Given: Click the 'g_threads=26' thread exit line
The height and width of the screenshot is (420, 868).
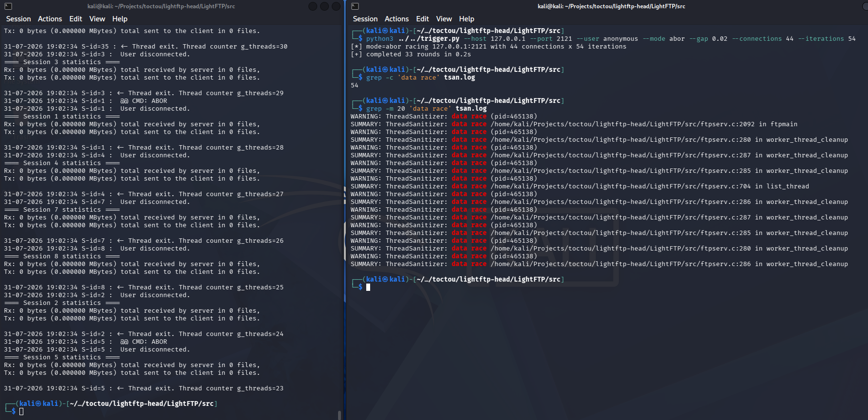Looking at the screenshot, I should [x=144, y=241].
